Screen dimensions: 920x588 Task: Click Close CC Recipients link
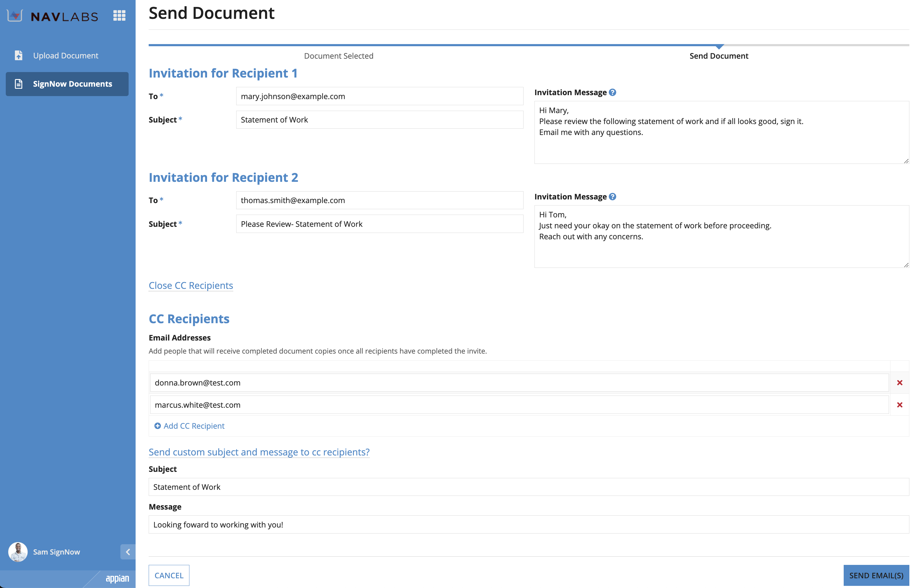[x=191, y=285]
